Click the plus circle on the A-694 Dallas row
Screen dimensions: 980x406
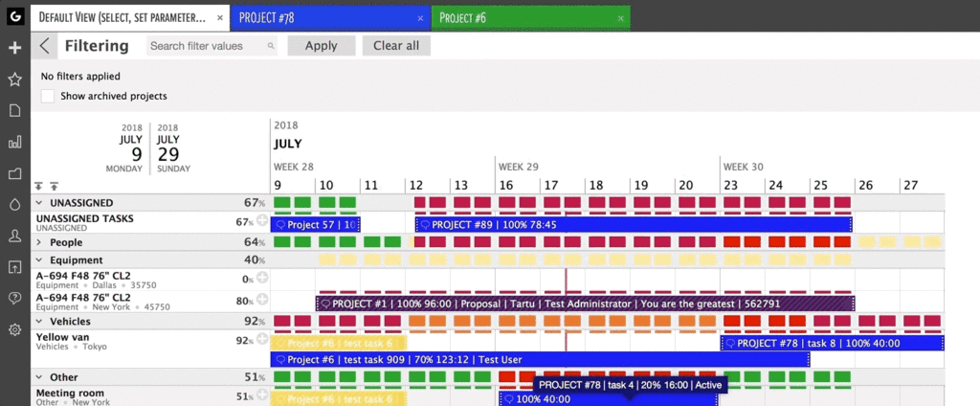click(262, 278)
